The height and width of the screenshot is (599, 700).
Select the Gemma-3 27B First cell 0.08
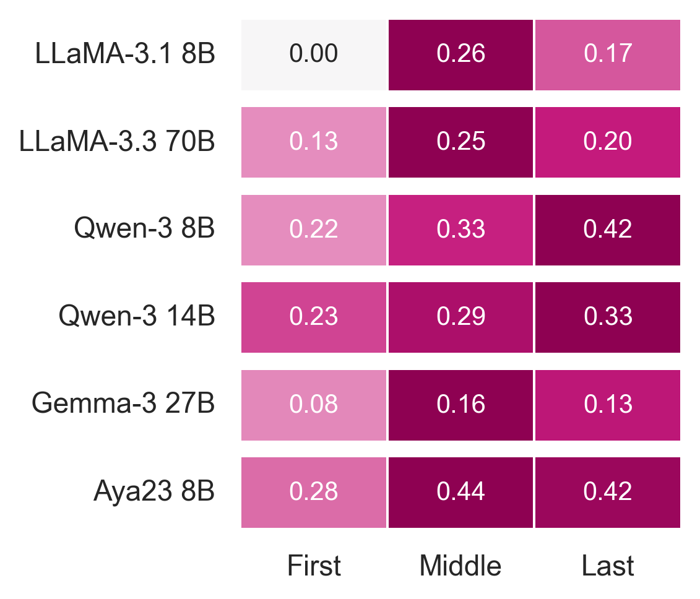[314, 405]
